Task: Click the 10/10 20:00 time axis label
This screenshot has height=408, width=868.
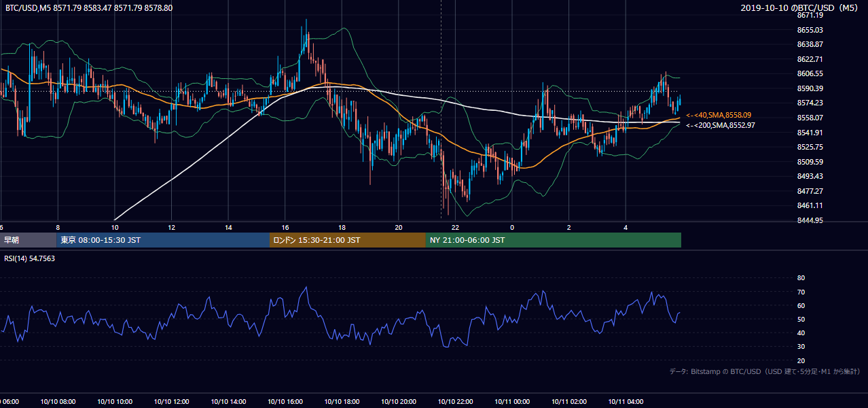Action: 398,402
